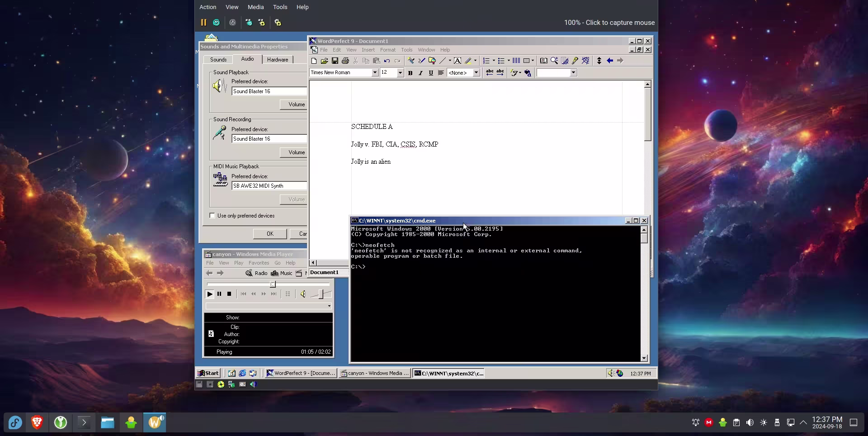This screenshot has width=868, height=436.
Task: Click the Document1 tab in WordPerfect
Action: tap(328, 272)
